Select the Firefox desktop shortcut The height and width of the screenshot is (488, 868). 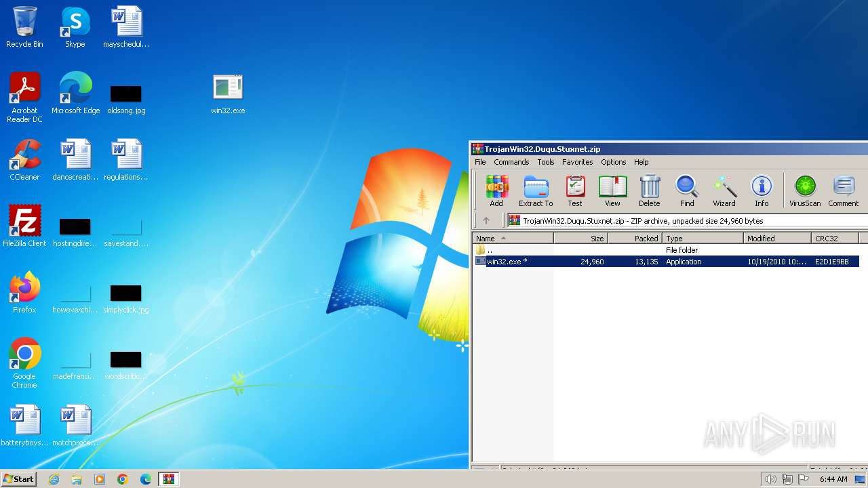pyautogui.click(x=24, y=293)
